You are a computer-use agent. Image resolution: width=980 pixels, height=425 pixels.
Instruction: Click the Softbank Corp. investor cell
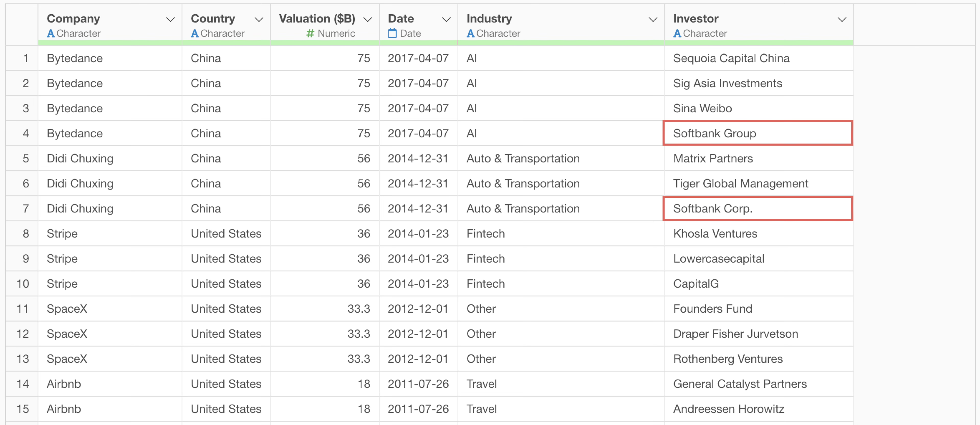point(758,208)
